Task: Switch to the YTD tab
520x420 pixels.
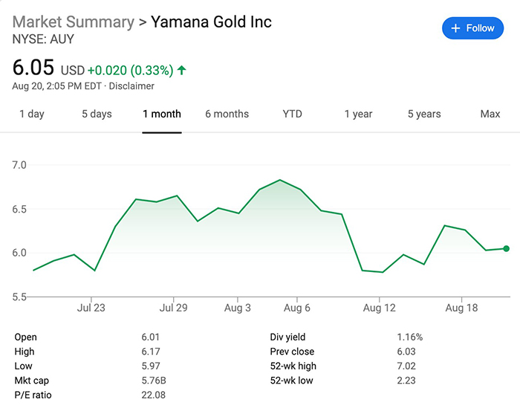Action: tap(293, 114)
